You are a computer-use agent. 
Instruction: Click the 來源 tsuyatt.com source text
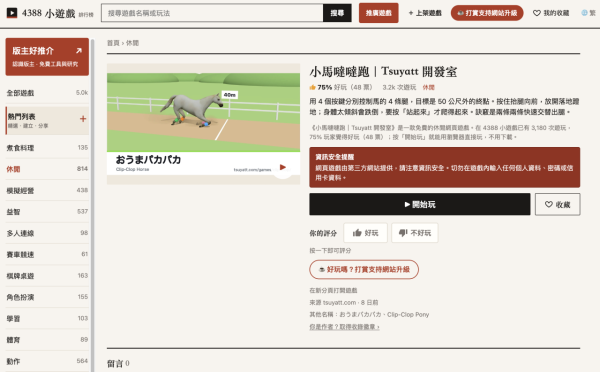[x=344, y=302]
